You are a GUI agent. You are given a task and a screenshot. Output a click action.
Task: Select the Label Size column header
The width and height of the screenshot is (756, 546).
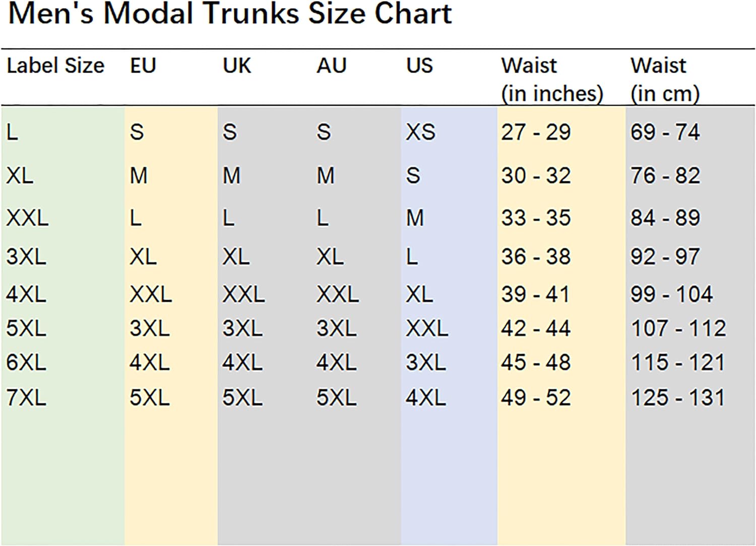[55, 66]
